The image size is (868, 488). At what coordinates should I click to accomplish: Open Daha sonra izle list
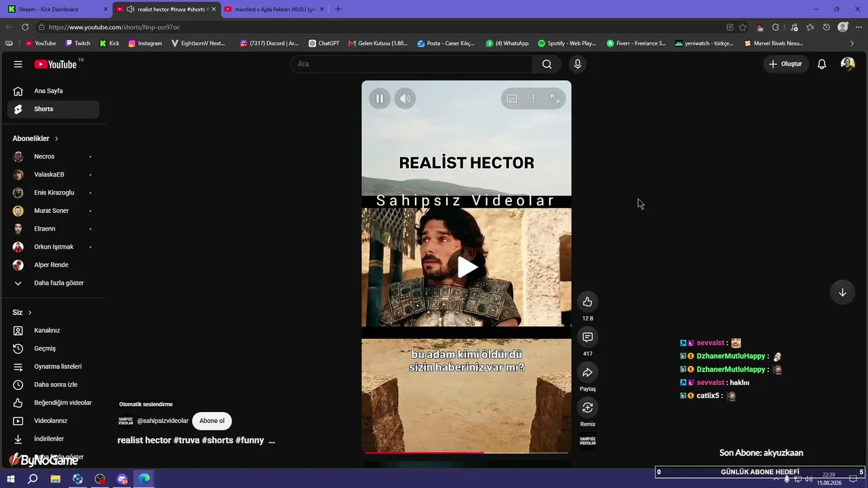[54, 385]
